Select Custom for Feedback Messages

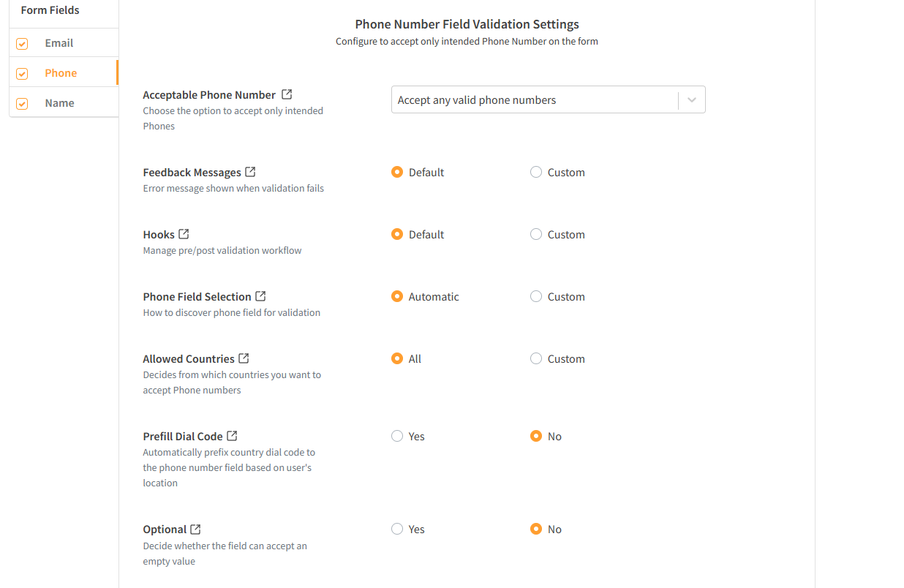[535, 171]
